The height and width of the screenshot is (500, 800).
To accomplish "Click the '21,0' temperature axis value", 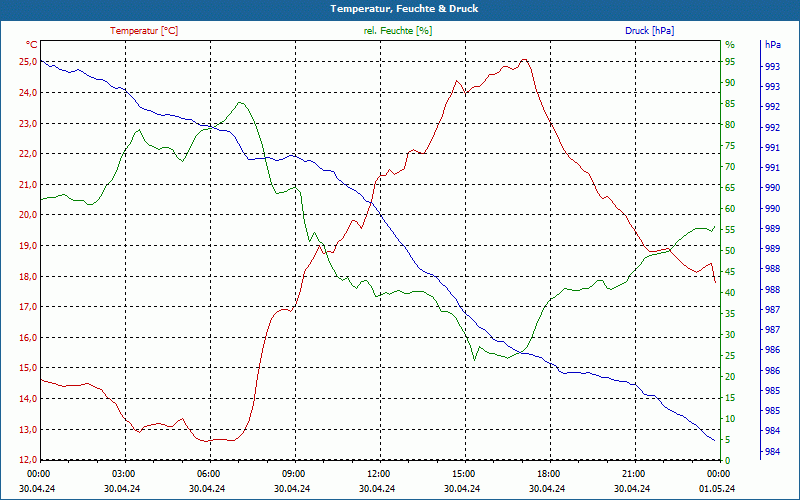I will click(29, 184).
